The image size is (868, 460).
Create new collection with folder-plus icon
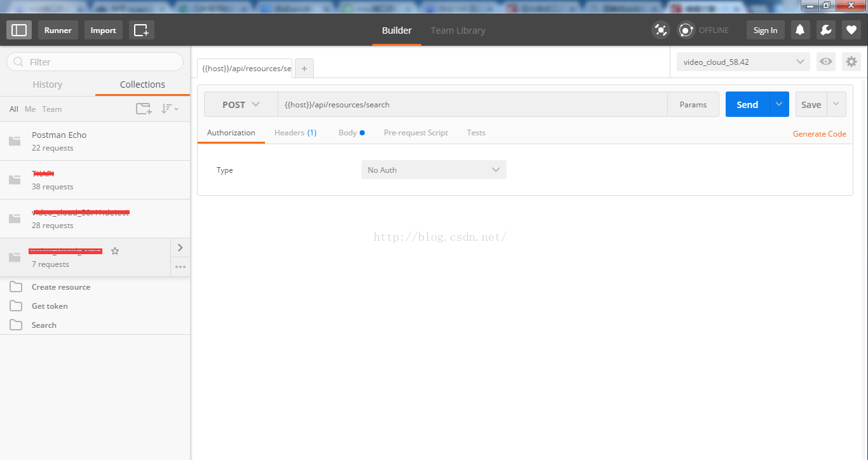pos(144,109)
